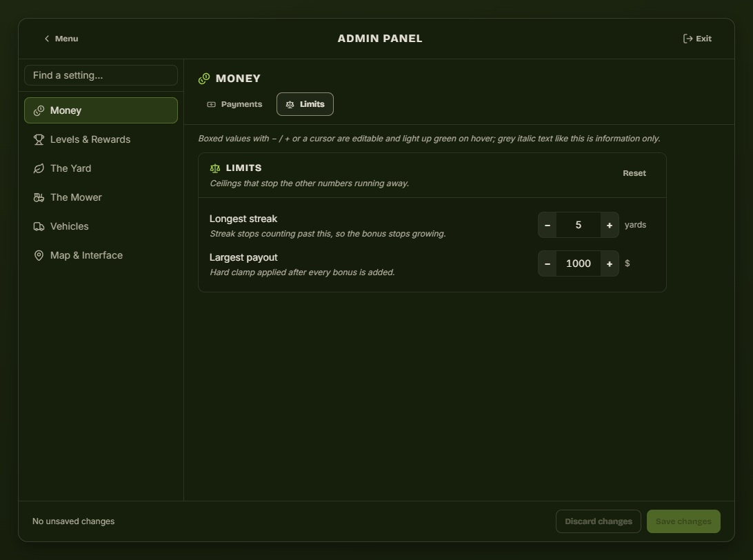Click the 'Largest payout' setting label
Image resolution: width=753 pixels, height=560 pixels.
click(x=243, y=257)
